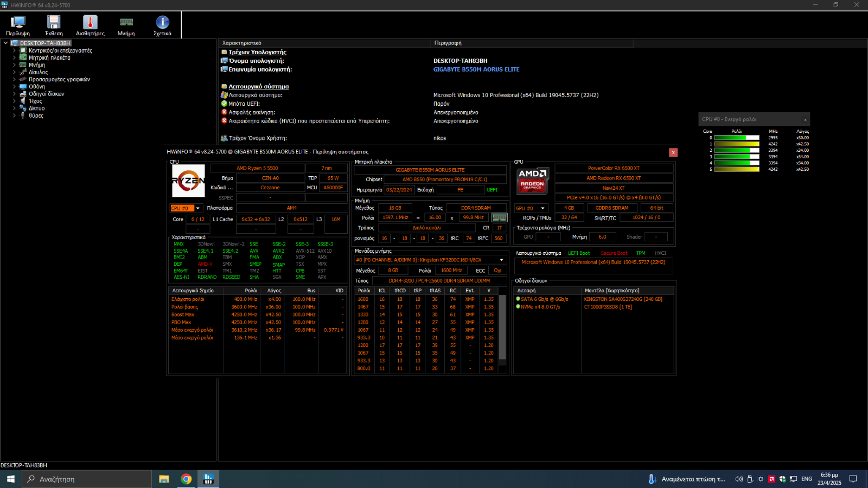Image resolution: width=868 pixels, height=488 pixels.
Task: Click the Ryzen CPU logo
Action: pyautogui.click(x=188, y=181)
